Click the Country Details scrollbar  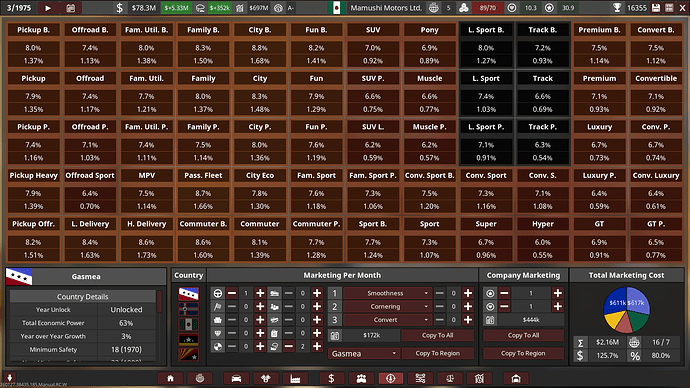159,301
